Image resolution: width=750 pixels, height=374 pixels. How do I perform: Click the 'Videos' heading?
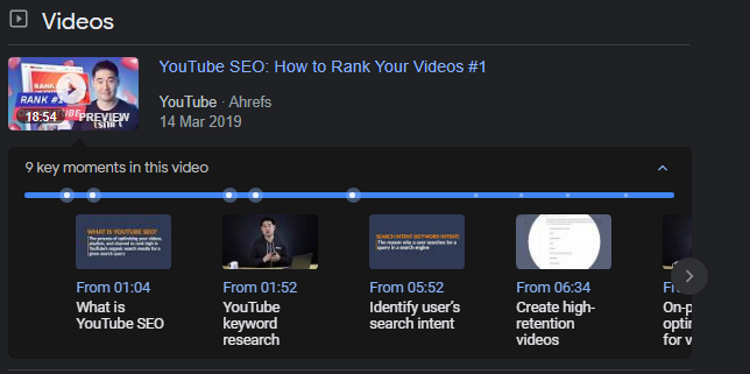point(78,21)
